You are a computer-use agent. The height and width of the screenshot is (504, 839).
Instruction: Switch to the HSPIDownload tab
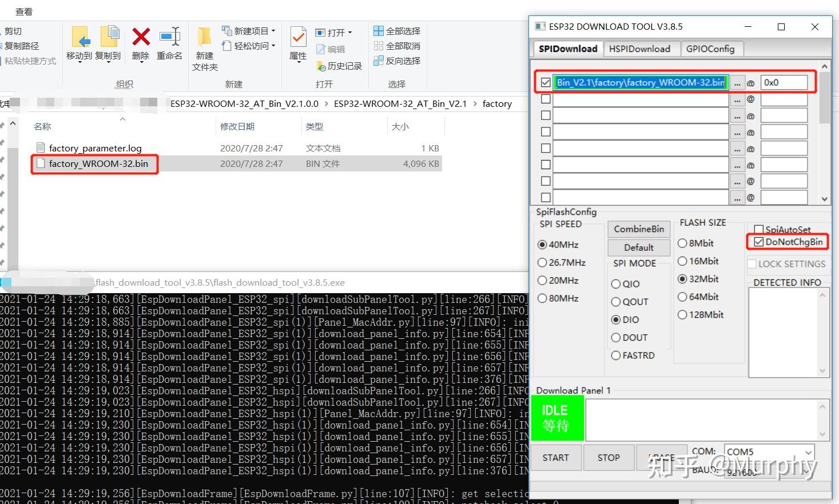click(x=639, y=49)
